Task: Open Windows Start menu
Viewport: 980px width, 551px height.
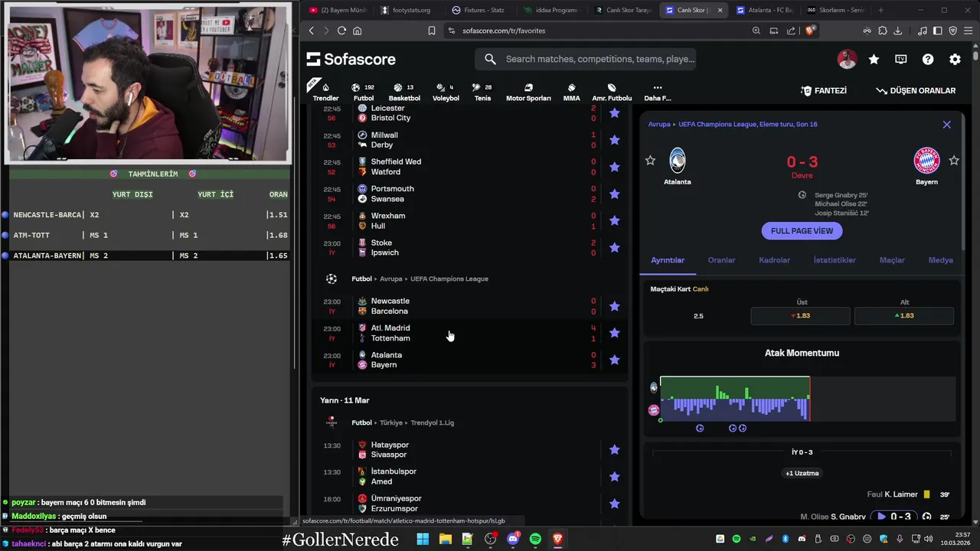Action: pyautogui.click(x=423, y=540)
